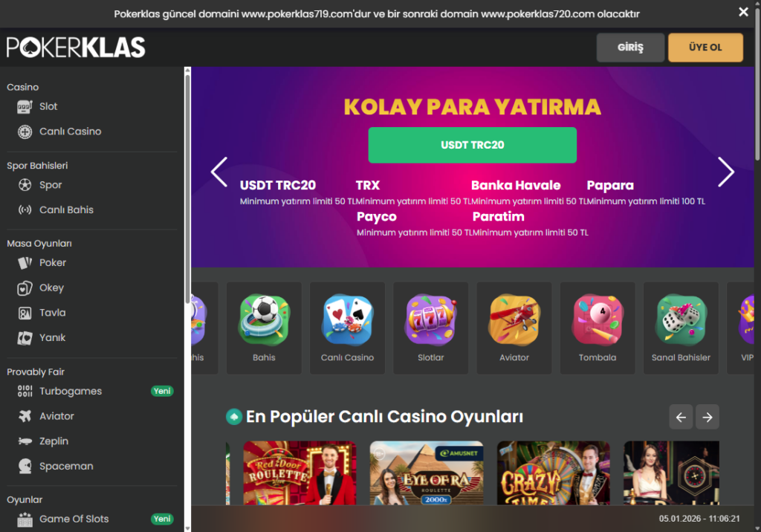Open the Sanal Bahisler dice tile

(681, 328)
